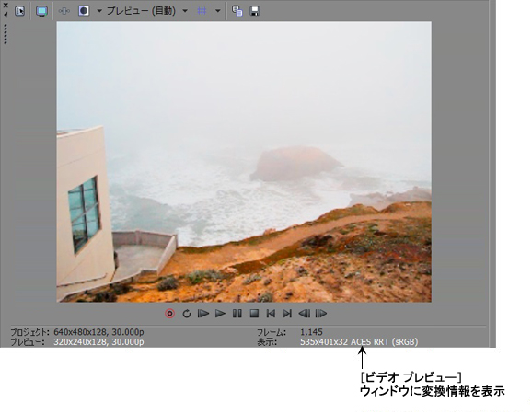Click the フレーム label
The height and width of the screenshot is (414, 532).
(x=272, y=332)
